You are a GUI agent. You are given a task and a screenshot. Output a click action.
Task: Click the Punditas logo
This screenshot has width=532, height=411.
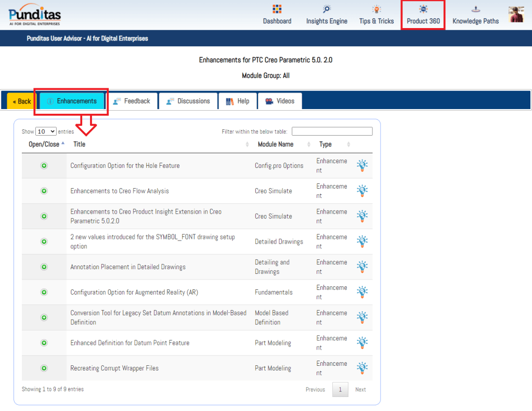click(x=34, y=14)
